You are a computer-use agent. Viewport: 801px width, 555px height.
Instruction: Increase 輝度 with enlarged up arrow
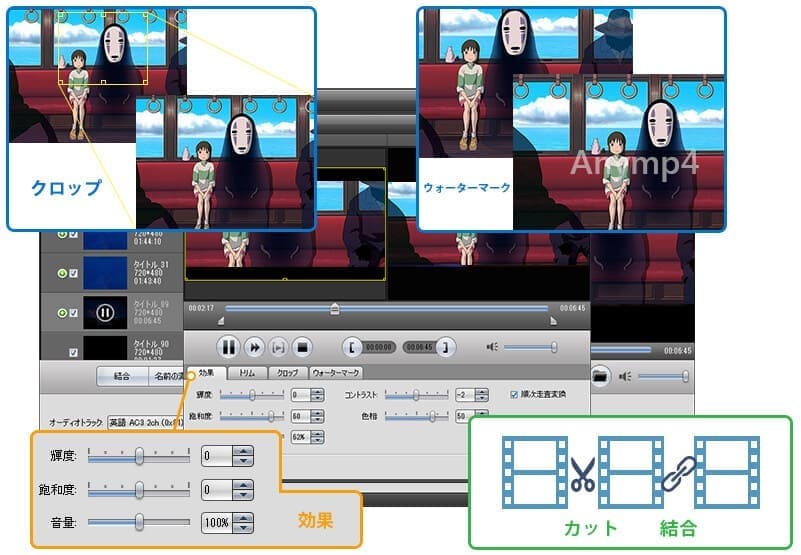click(x=243, y=451)
